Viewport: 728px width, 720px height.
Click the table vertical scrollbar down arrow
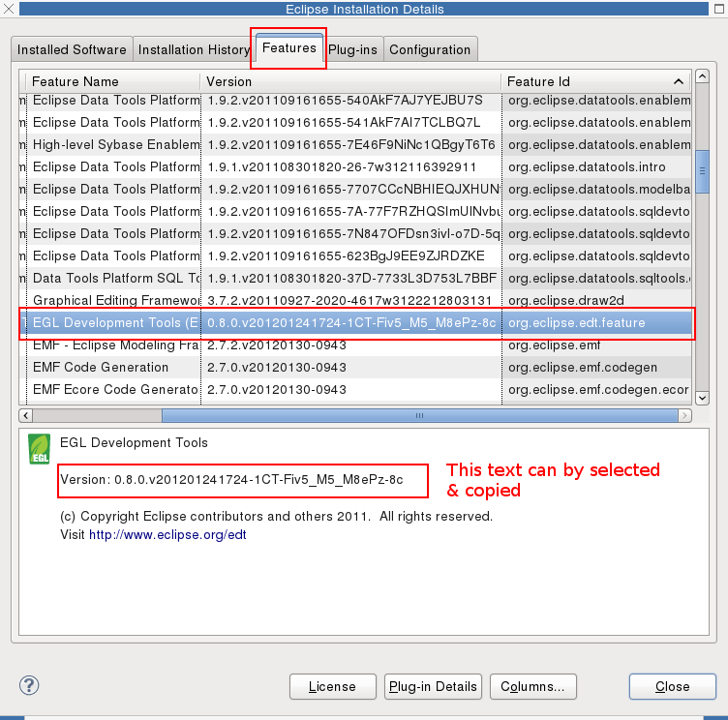coord(702,398)
